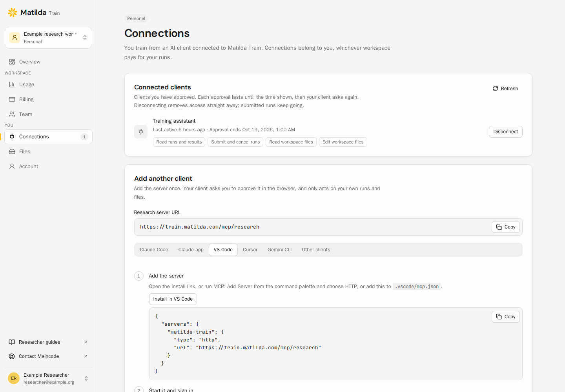This screenshot has width=565, height=392.
Task: Click the Team people icon
Action: point(12,114)
